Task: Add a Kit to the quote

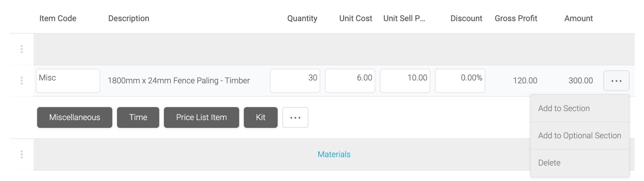Action: click(x=261, y=118)
